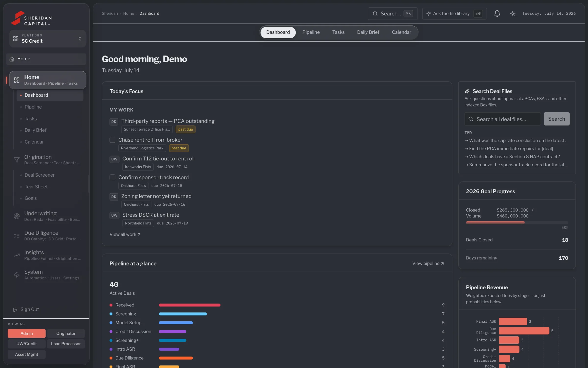
Task: Expand the Insights sidebar section
Action: 48,255
